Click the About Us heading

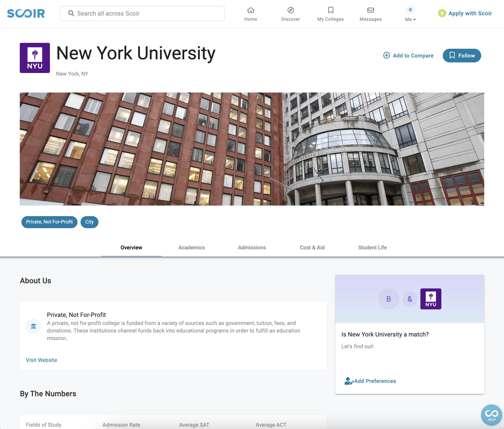tap(36, 281)
